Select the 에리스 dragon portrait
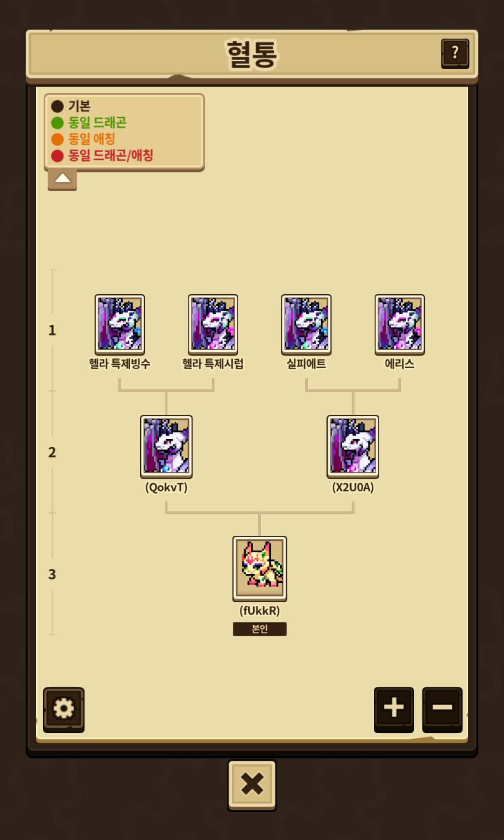Viewport: 504px width, 840px height. (400, 324)
